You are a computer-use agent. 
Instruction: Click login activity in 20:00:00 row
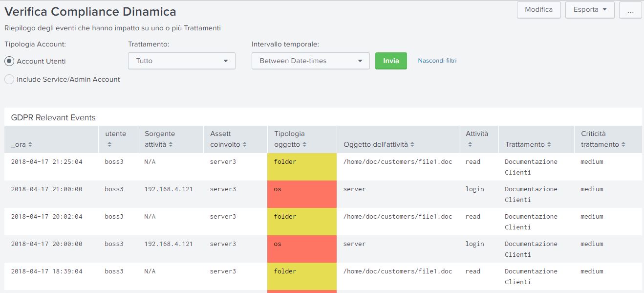pos(474,244)
